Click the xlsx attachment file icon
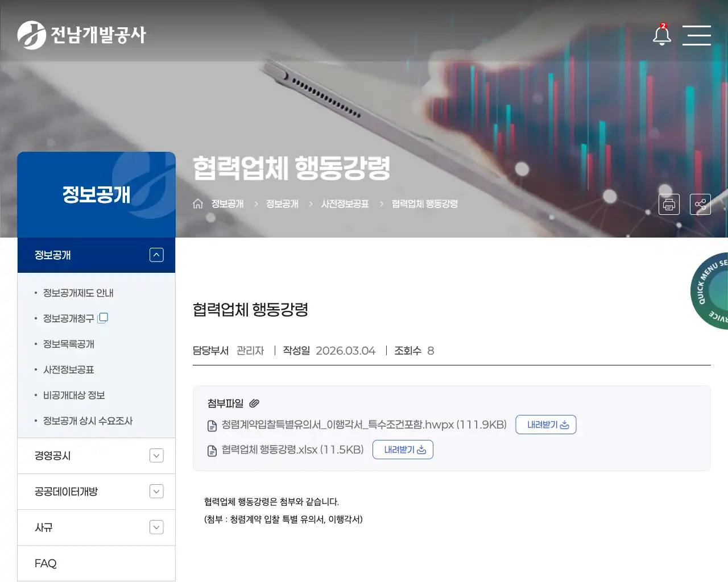This screenshot has width=728, height=582. [x=212, y=450]
